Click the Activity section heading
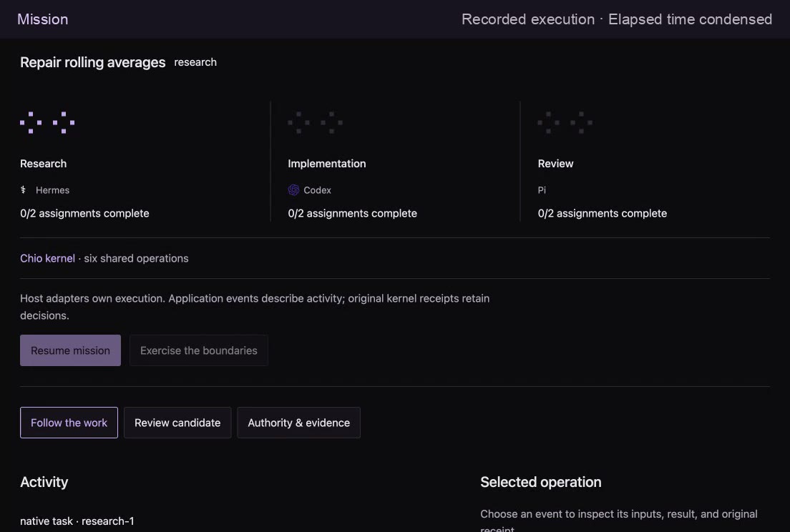 click(x=44, y=482)
